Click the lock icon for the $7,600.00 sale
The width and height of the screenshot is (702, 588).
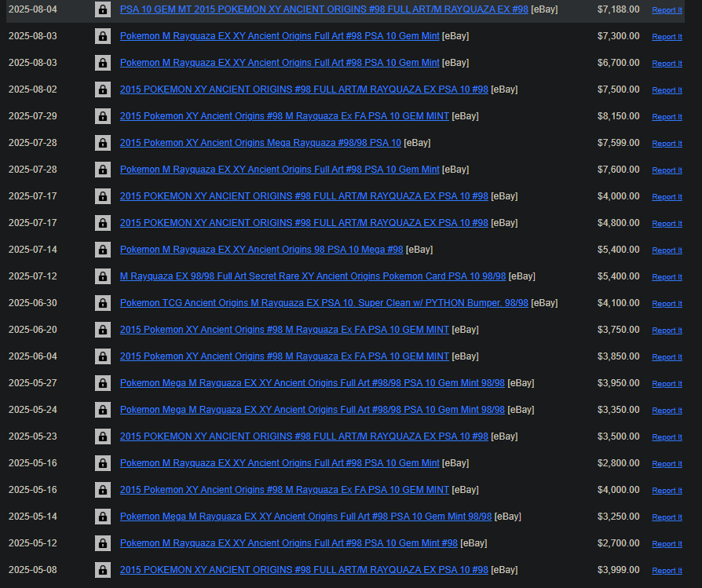pos(103,170)
